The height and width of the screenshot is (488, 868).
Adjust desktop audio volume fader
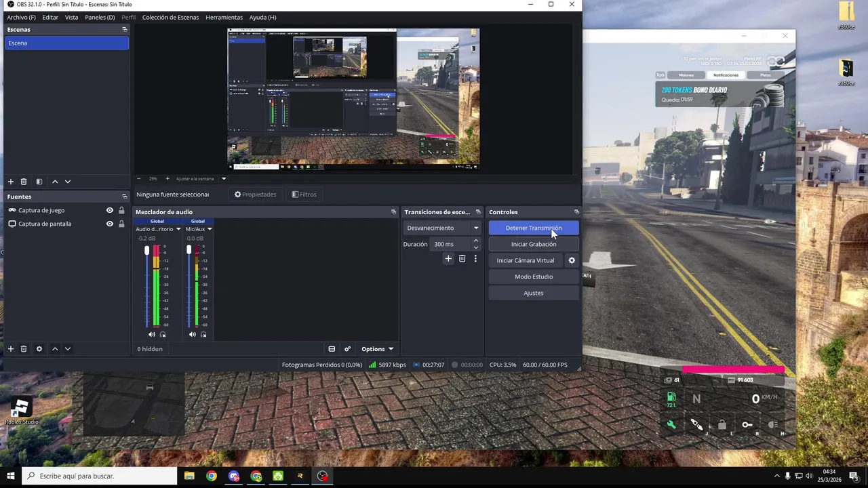click(147, 251)
